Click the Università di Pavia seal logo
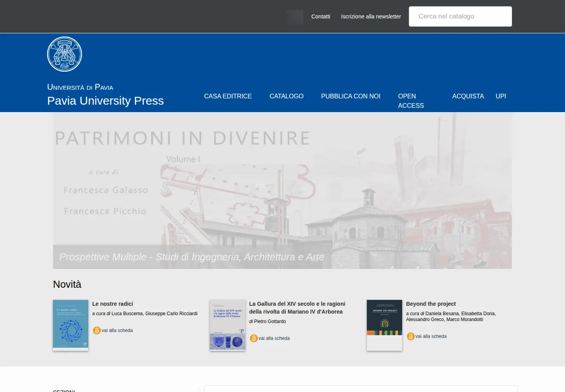 tap(64, 54)
